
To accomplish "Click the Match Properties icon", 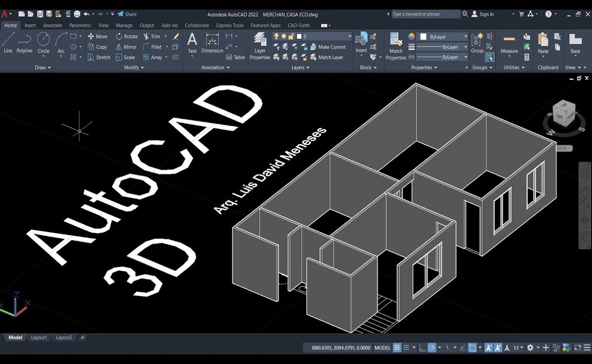I will 396,46.
